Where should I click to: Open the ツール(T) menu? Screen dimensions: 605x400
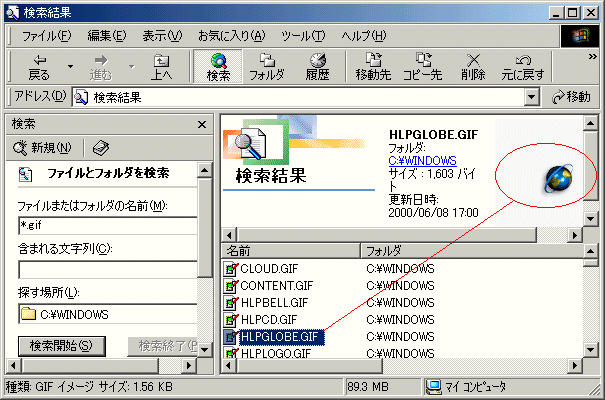click(x=303, y=36)
